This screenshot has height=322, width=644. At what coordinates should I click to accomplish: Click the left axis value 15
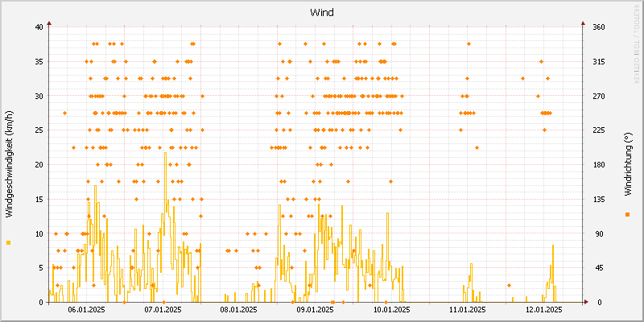click(39, 199)
